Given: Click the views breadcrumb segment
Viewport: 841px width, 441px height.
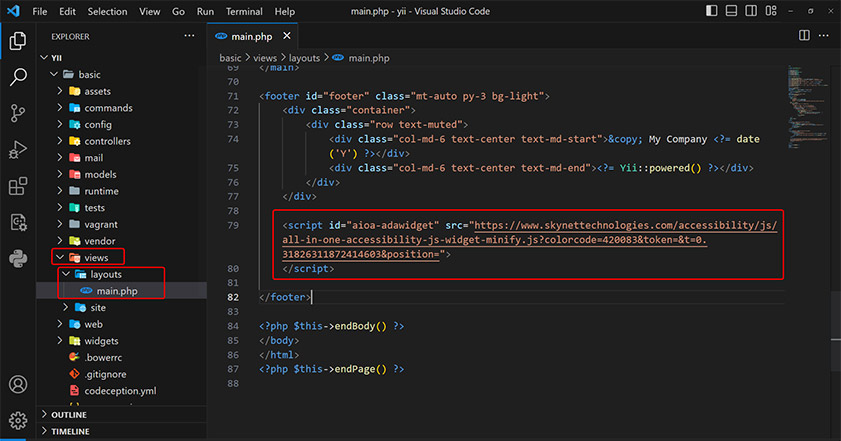Looking at the screenshot, I should click(265, 57).
